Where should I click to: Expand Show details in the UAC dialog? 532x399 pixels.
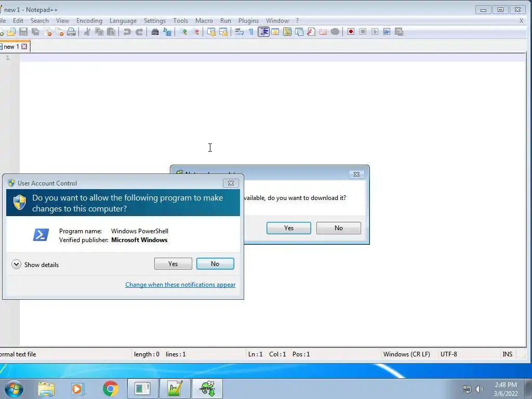35,264
